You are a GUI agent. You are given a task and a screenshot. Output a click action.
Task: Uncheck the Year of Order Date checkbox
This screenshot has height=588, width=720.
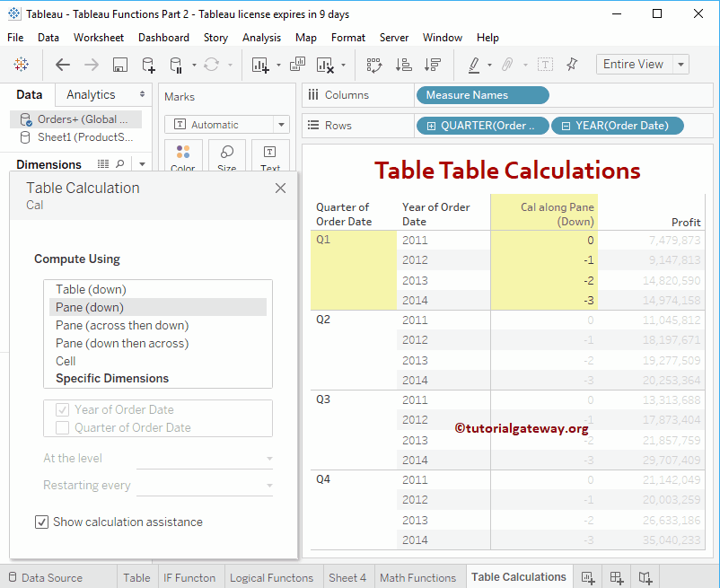click(62, 410)
